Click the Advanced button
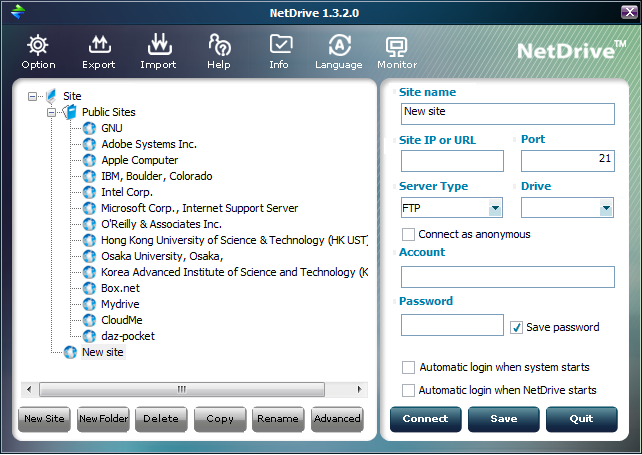The height and width of the screenshot is (455, 642). pyautogui.click(x=337, y=419)
